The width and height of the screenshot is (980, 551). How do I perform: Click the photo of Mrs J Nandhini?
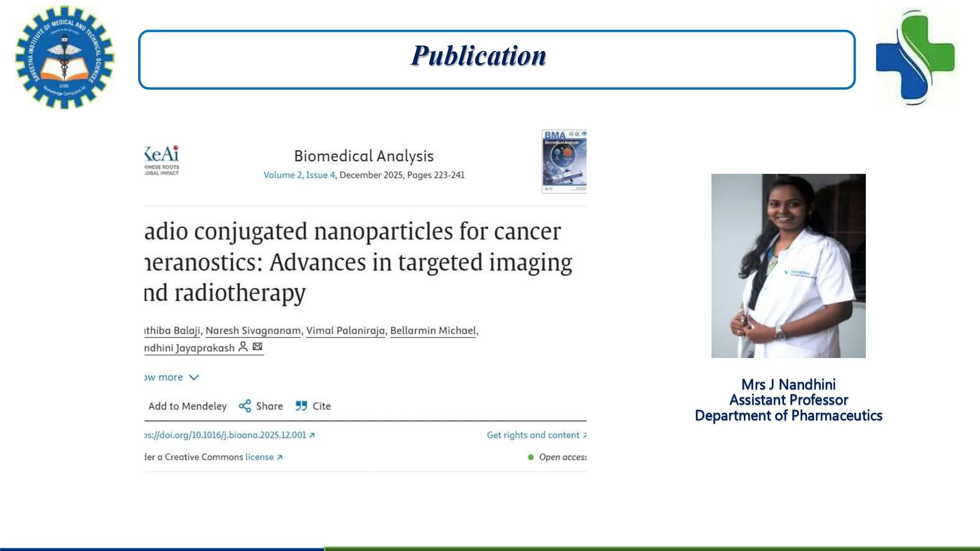(788, 265)
